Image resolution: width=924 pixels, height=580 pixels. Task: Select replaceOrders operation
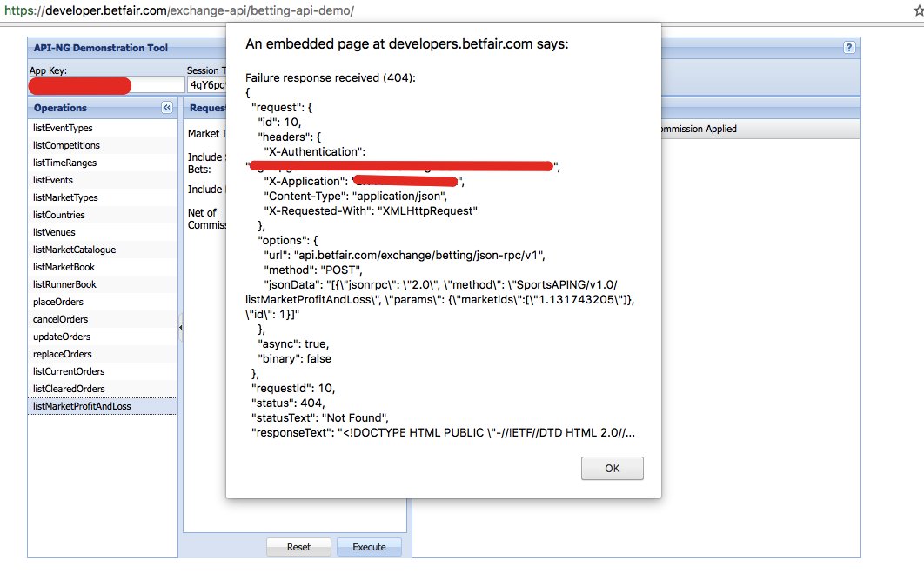[x=103, y=354]
